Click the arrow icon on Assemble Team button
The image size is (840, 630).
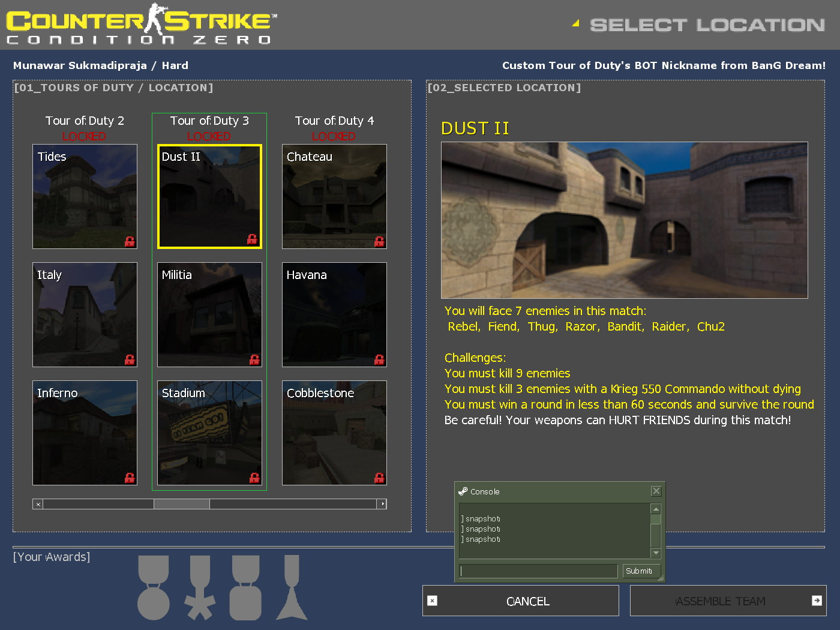(x=815, y=601)
